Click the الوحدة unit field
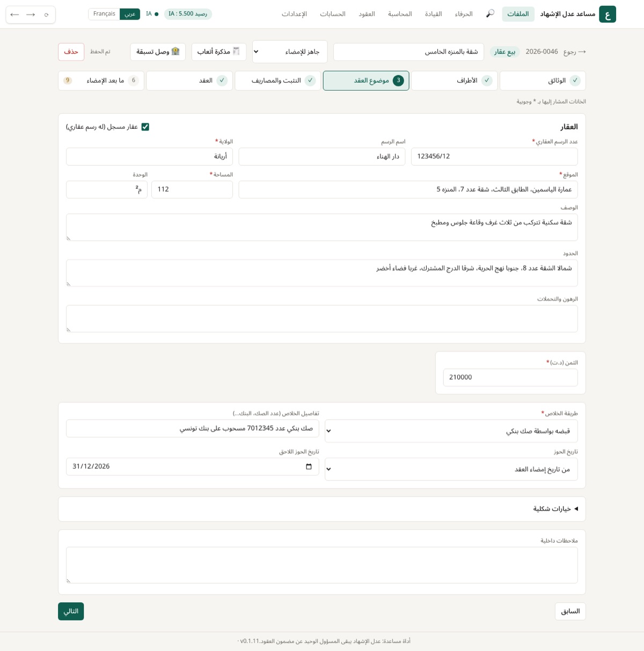This screenshot has width=644, height=651. pyautogui.click(x=107, y=189)
